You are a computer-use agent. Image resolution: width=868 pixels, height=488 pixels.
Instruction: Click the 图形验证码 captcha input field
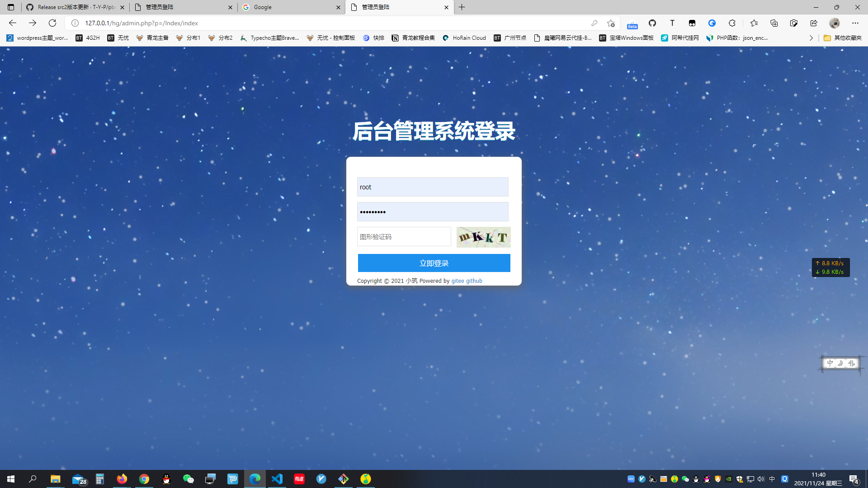[404, 237]
